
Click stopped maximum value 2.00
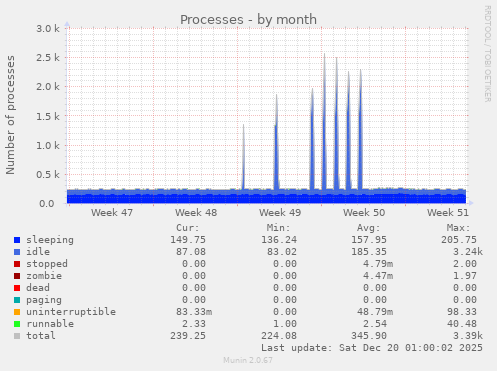click(x=465, y=264)
